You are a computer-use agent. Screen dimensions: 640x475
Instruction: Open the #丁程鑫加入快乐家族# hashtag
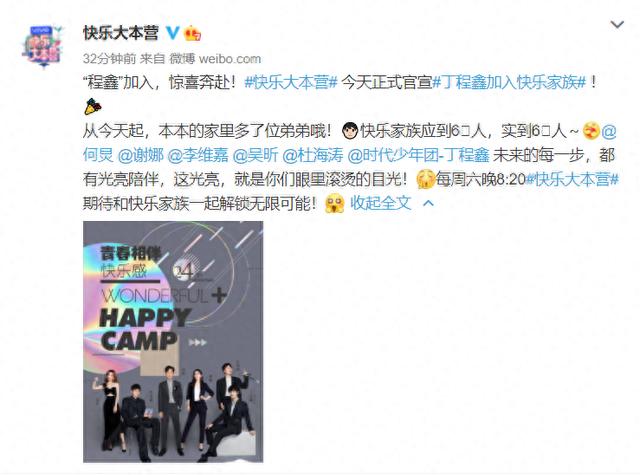click(x=509, y=82)
